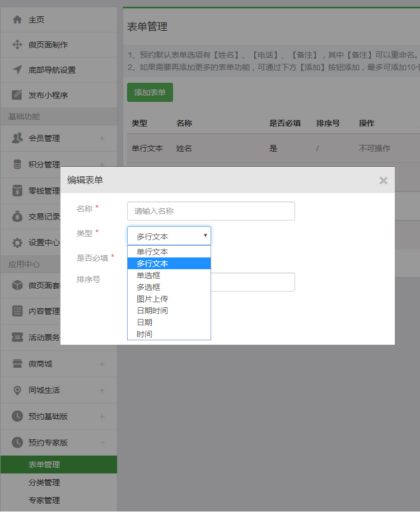The height and width of the screenshot is (516, 420).
Task: Select 单行文本 in the type dropdown
Action: pos(152,252)
